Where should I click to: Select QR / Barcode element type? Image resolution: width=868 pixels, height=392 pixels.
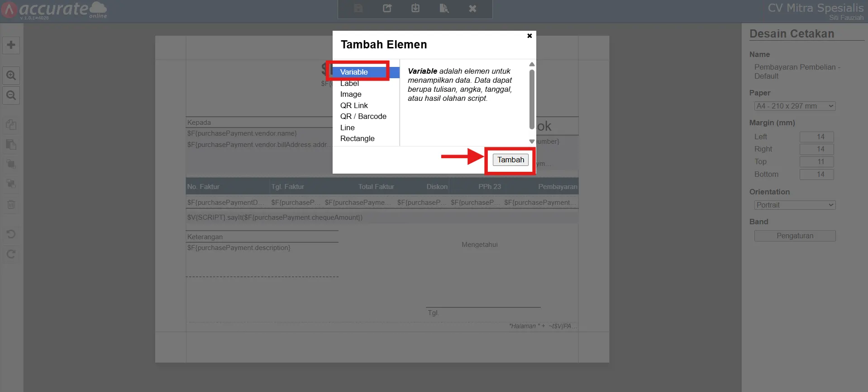coord(363,116)
